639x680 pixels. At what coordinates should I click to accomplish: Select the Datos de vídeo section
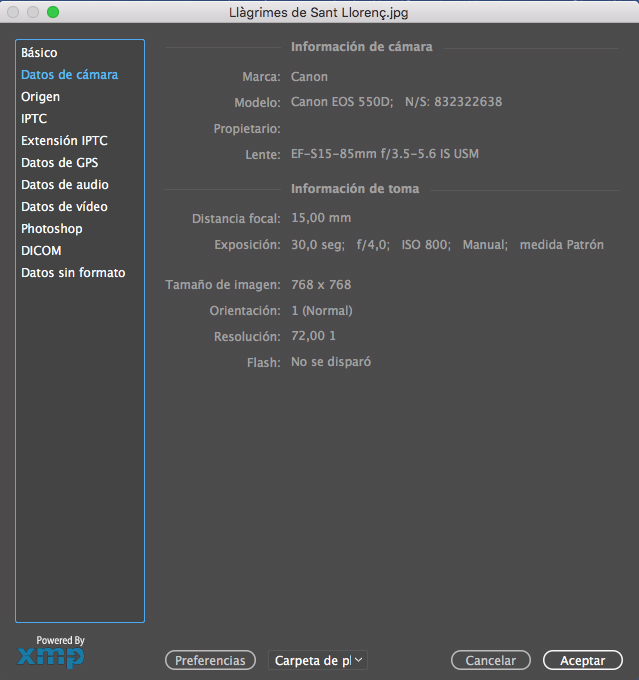point(64,207)
